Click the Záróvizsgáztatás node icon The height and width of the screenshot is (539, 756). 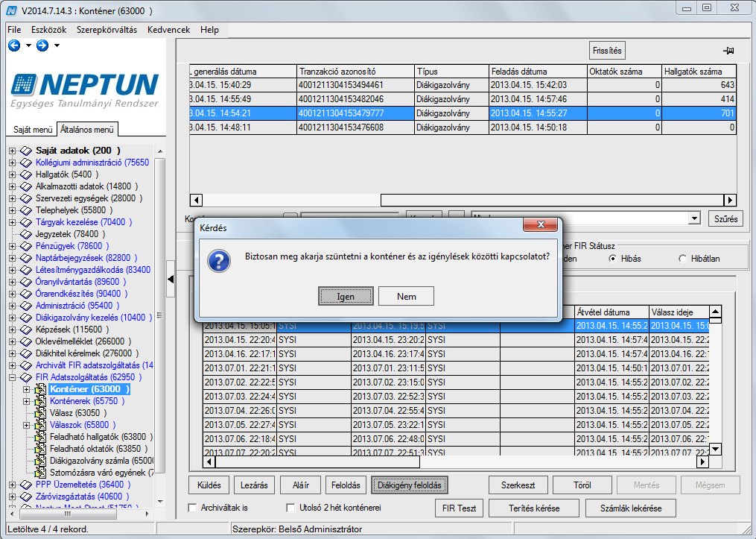click(25, 497)
